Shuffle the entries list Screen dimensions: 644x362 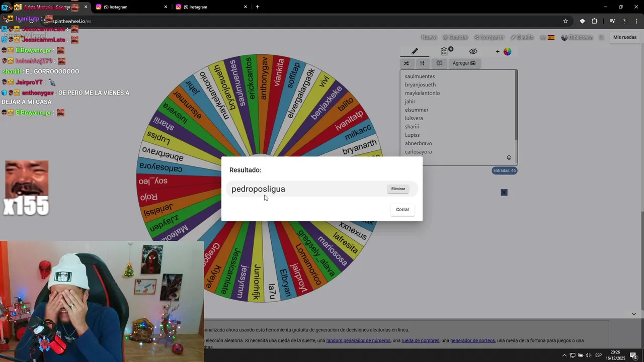click(x=406, y=63)
